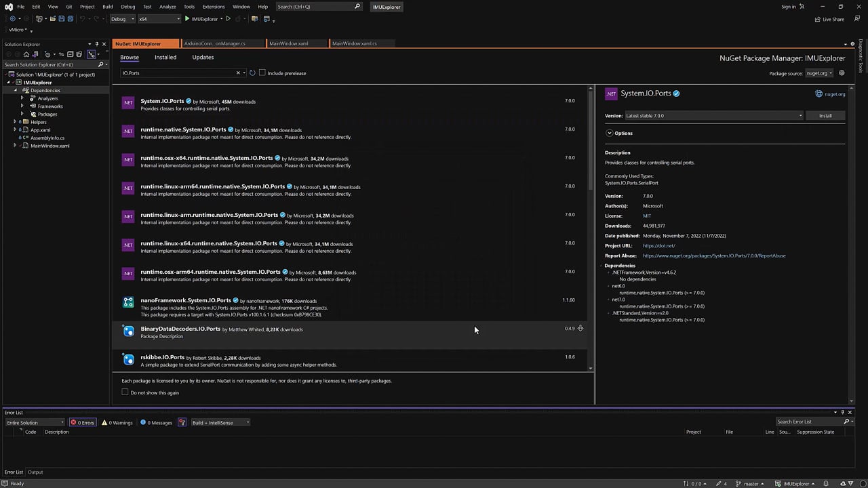The image size is (868, 488).
Task: Click Sync with Active Document arrows icon
Action: pos(62,54)
